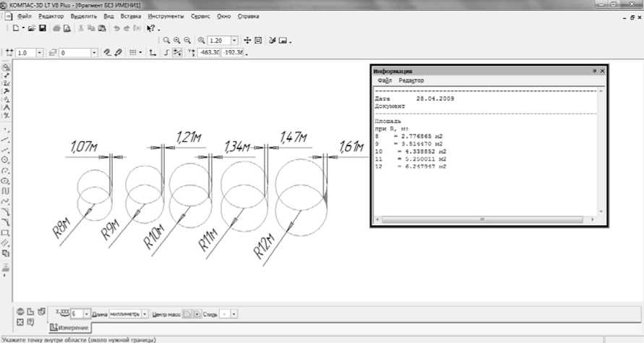Screen dimensions: 644x343
Task: Select the Rectangle tool in left toolbar
Action: coord(6,232)
